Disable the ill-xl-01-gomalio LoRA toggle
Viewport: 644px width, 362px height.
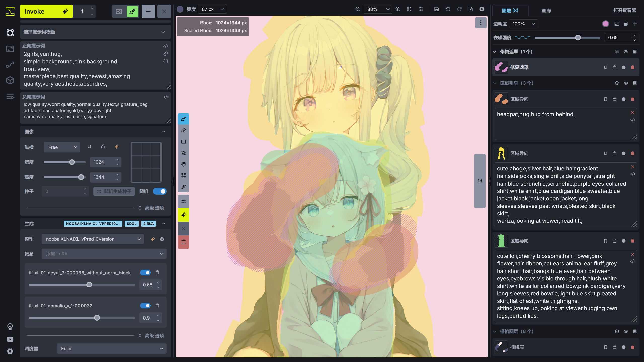[x=146, y=305]
